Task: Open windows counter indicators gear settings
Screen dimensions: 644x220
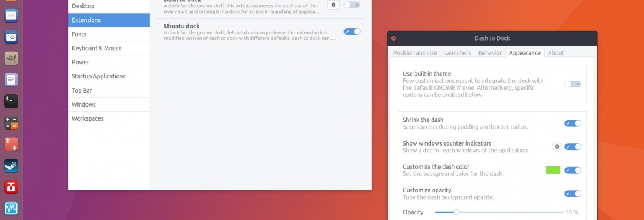Action: point(557,147)
